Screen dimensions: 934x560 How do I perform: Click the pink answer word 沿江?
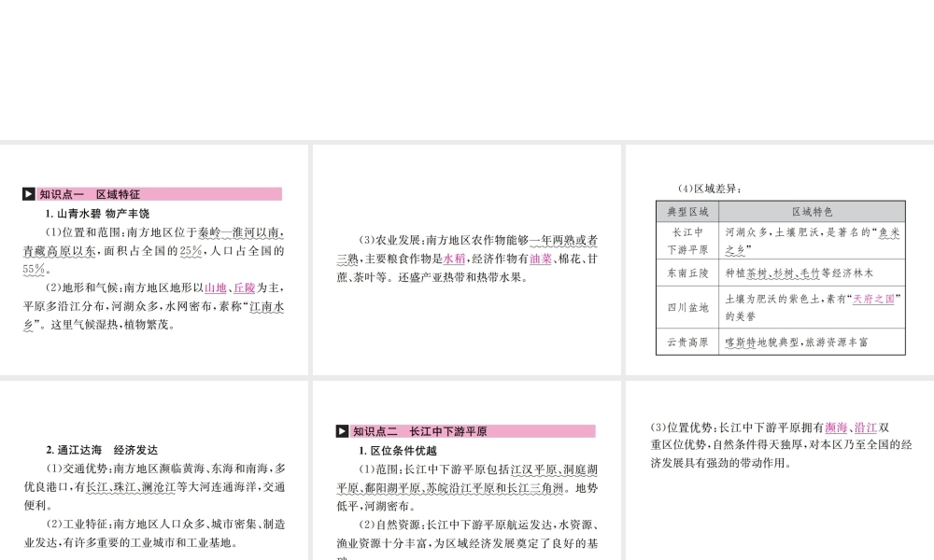coord(866,427)
